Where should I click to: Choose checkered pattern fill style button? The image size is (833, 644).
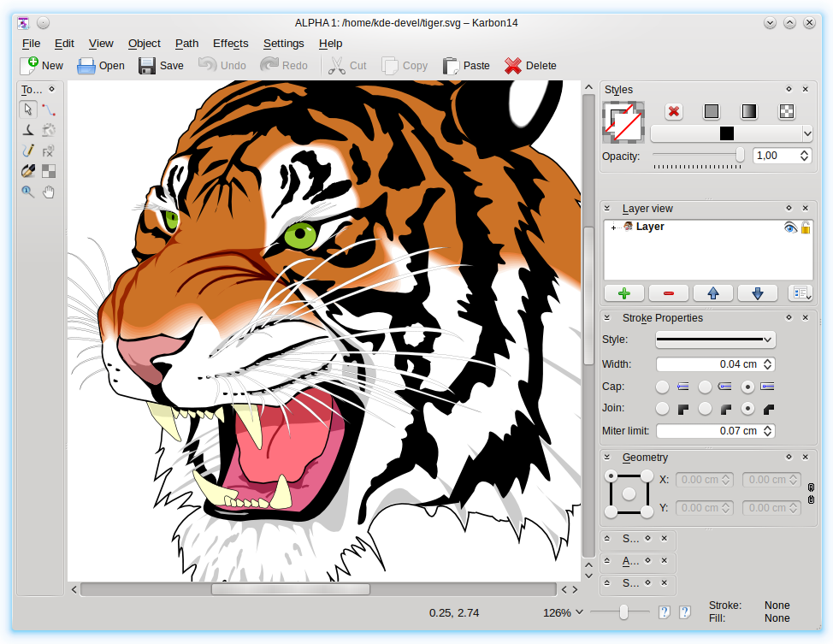click(787, 111)
